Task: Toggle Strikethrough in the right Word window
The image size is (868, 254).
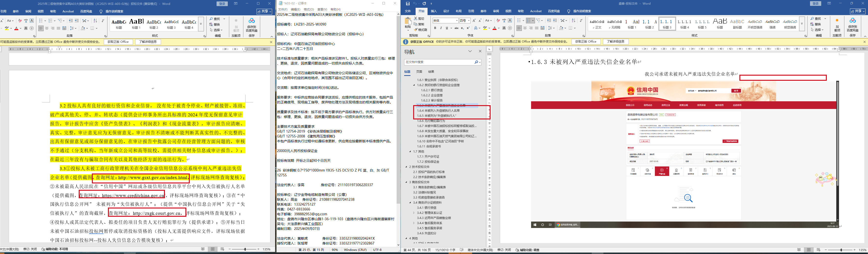Action: pyautogui.click(x=456, y=28)
